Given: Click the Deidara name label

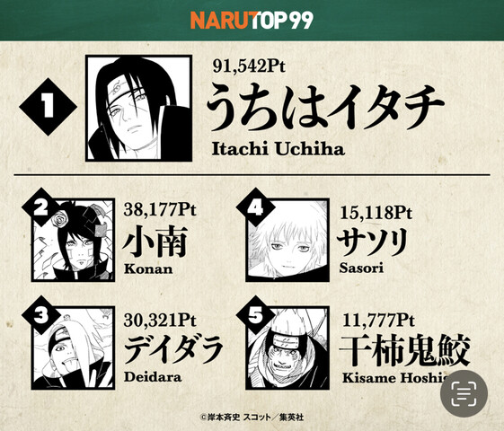Looking at the screenshot, I should (153, 377).
